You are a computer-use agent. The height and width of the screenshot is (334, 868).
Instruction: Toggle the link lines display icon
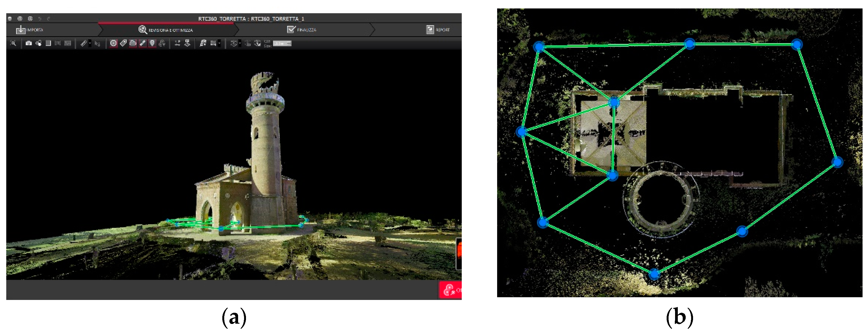point(143,43)
